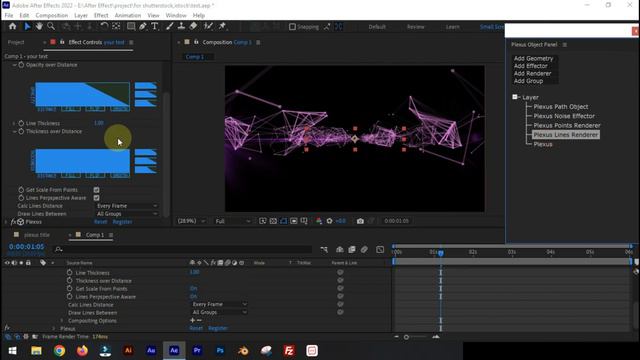This screenshot has width=640, height=360.
Task: Click Add Renderer in Plexus Object Panel
Action: click(x=532, y=73)
